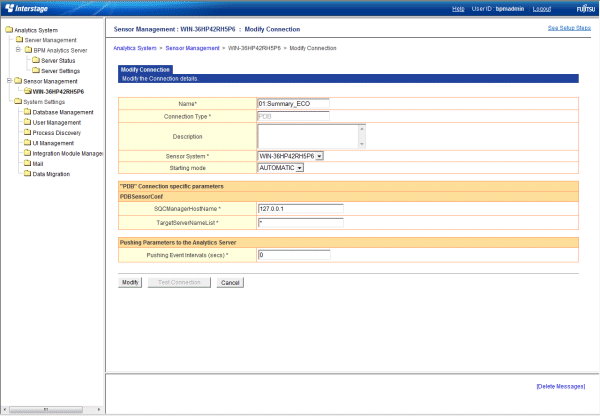
Task: Open Server Settings tree item
Action: (x=60, y=71)
